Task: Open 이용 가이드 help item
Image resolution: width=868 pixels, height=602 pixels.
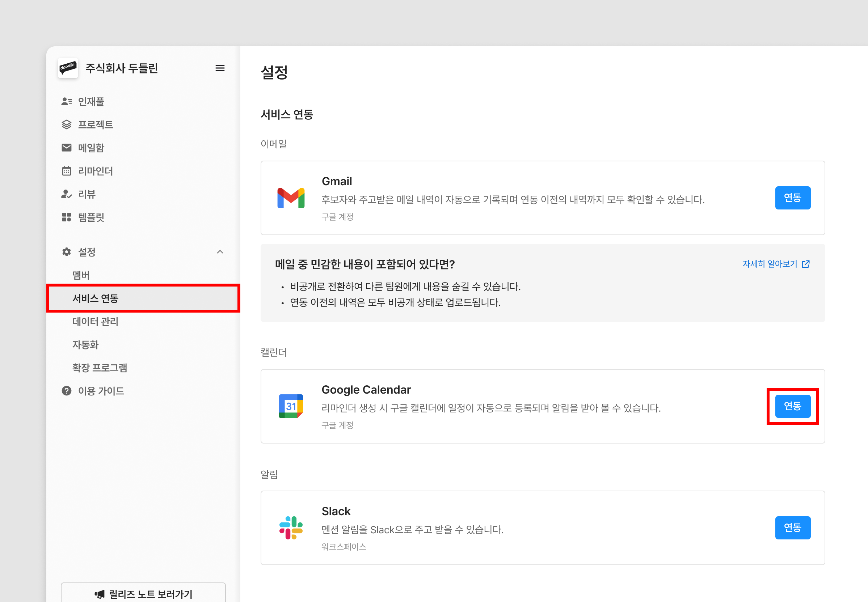Action: pos(101,391)
